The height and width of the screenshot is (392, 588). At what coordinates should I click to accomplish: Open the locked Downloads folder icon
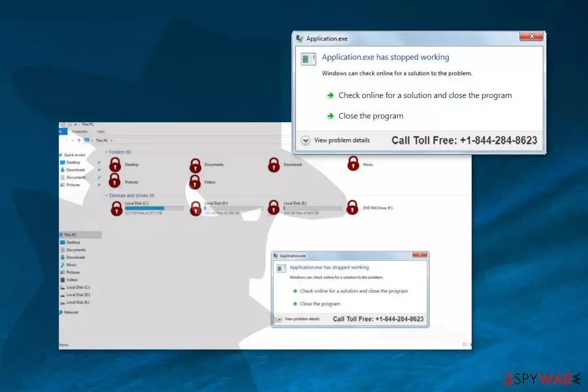(x=274, y=165)
